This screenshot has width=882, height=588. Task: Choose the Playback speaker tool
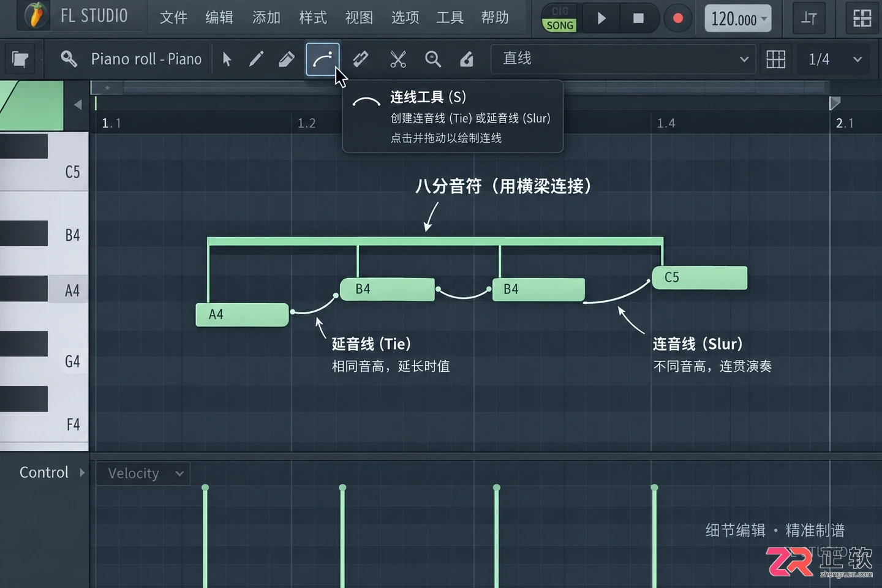(x=467, y=59)
